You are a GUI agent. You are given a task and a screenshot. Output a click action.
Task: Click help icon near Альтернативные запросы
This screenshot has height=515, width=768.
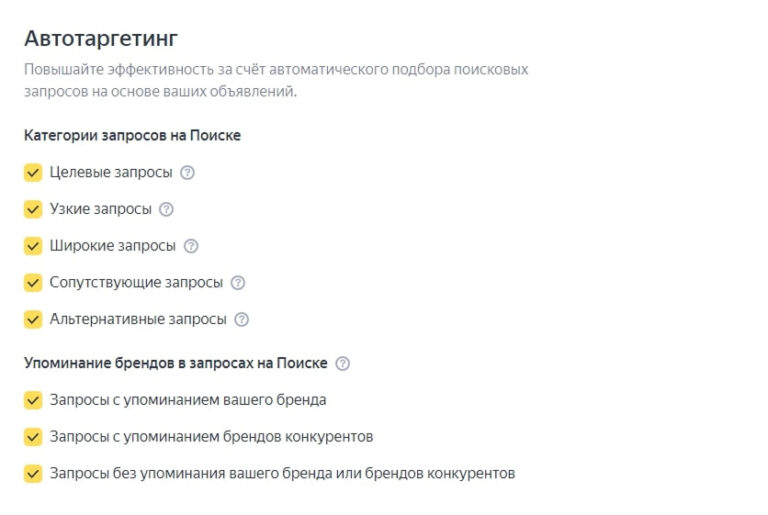click(241, 320)
